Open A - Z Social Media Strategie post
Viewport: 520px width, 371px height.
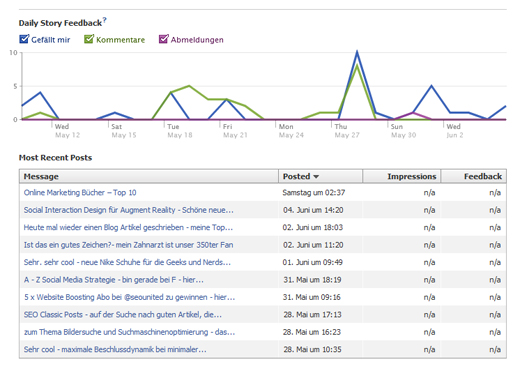[x=114, y=280]
